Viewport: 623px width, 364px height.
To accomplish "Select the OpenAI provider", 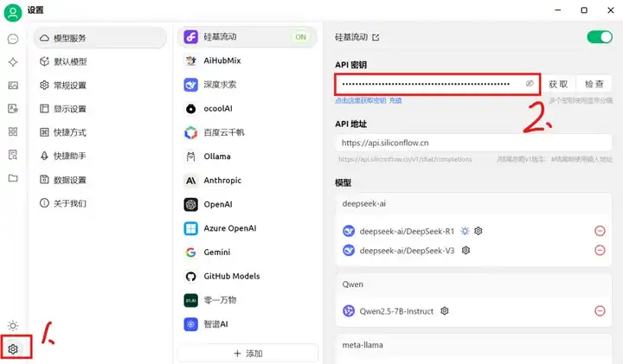I will pos(247,204).
